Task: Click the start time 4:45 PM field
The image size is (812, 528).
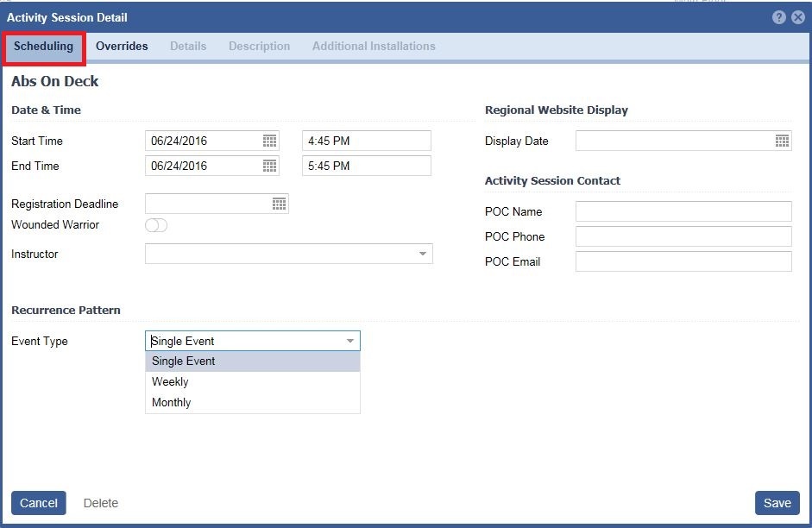Action: (366, 141)
